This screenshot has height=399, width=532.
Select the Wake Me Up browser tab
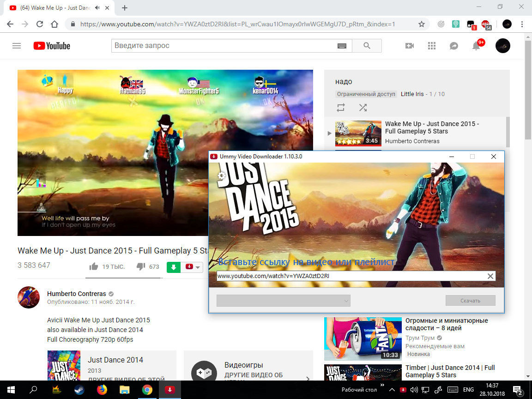(x=59, y=8)
